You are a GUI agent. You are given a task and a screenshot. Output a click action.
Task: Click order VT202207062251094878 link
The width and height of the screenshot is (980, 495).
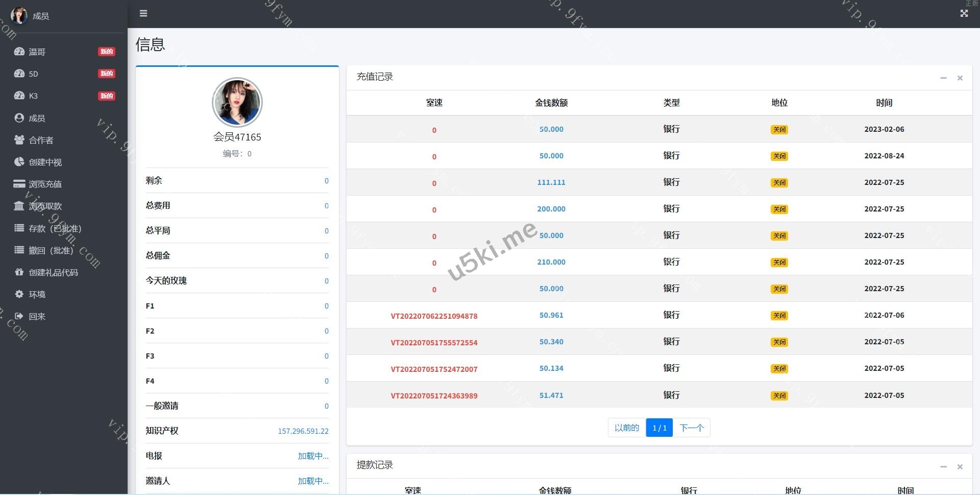coord(434,316)
